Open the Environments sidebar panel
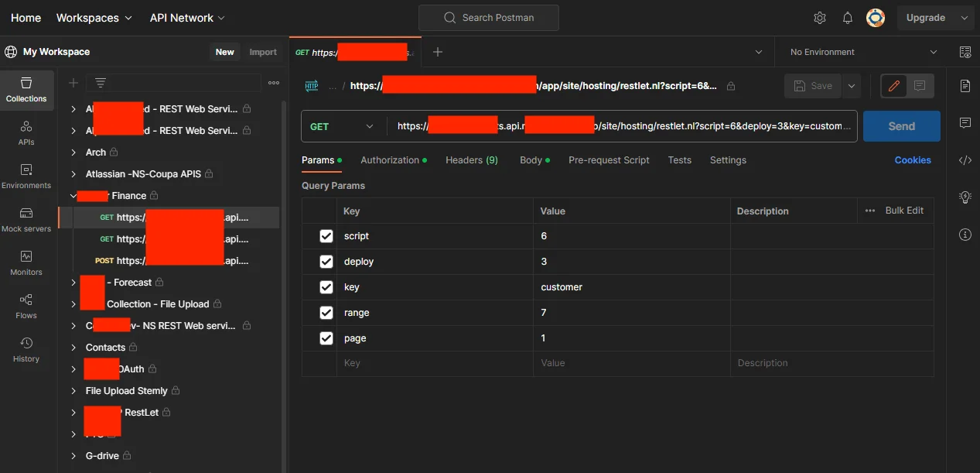This screenshot has width=980, height=473. point(26,177)
